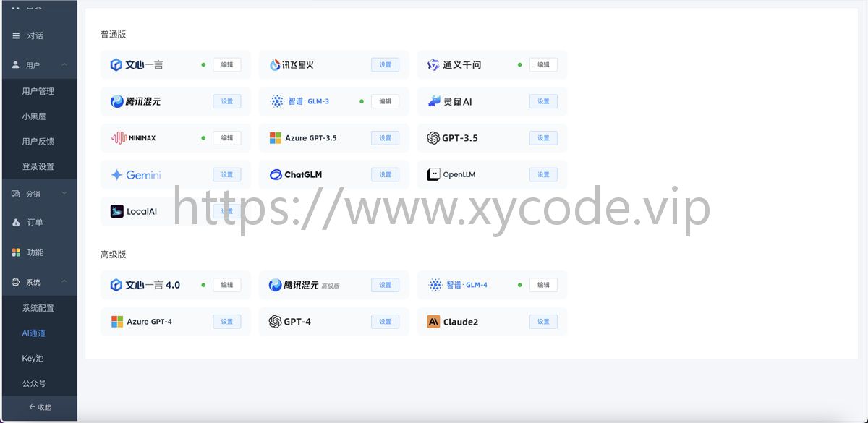Image resolution: width=868 pixels, height=423 pixels.
Task: Edit the 通义千问 channel
Action: (544, 65)
